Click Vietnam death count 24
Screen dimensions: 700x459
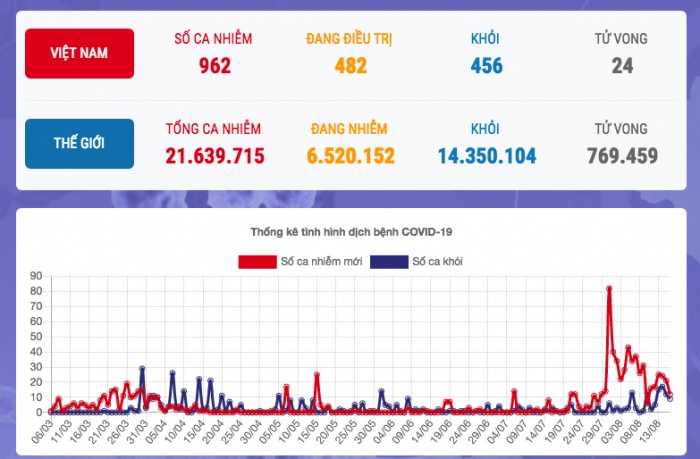point(621,66)
